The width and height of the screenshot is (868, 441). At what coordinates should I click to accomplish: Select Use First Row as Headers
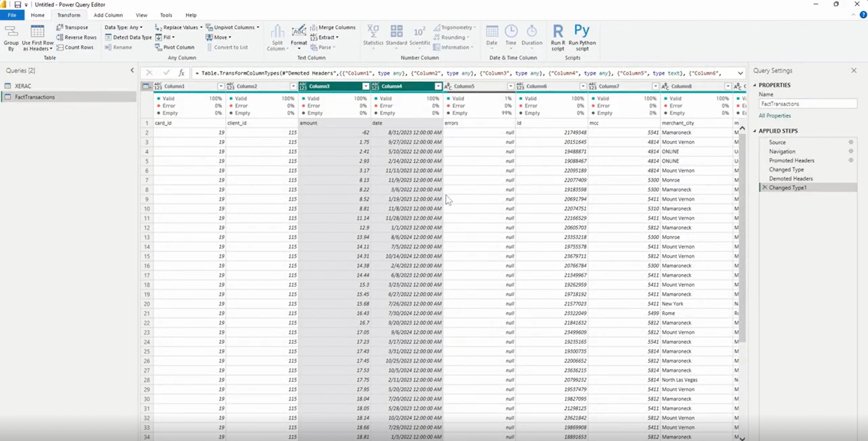coord(38,38)
